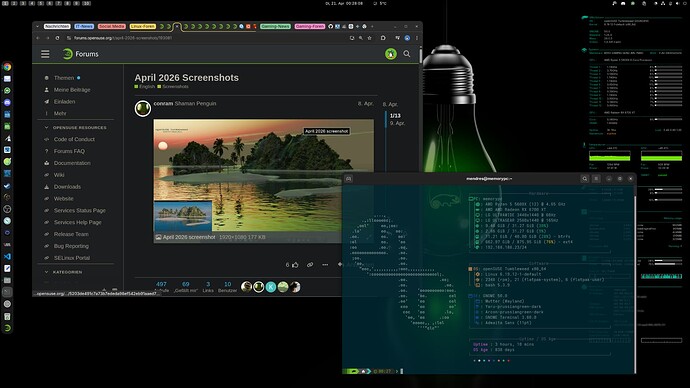
Task: Like the post with thumbs-up icon
Action: (295, 265)
